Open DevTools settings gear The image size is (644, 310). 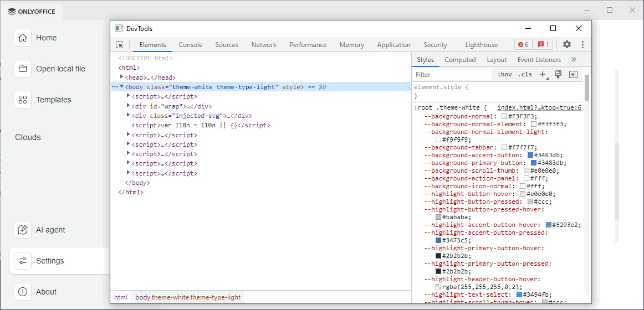pos(567,45)
